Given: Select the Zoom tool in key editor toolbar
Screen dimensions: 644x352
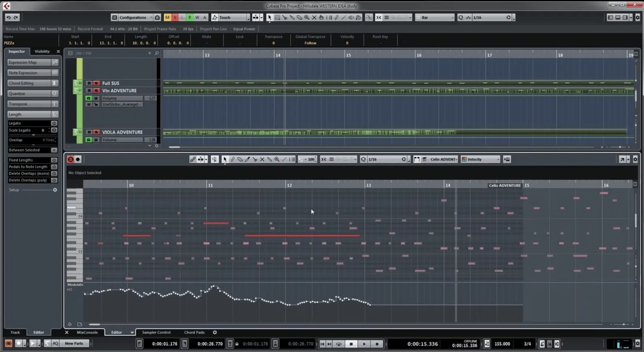Looking at the screenshot, I should tap(277, 159).
